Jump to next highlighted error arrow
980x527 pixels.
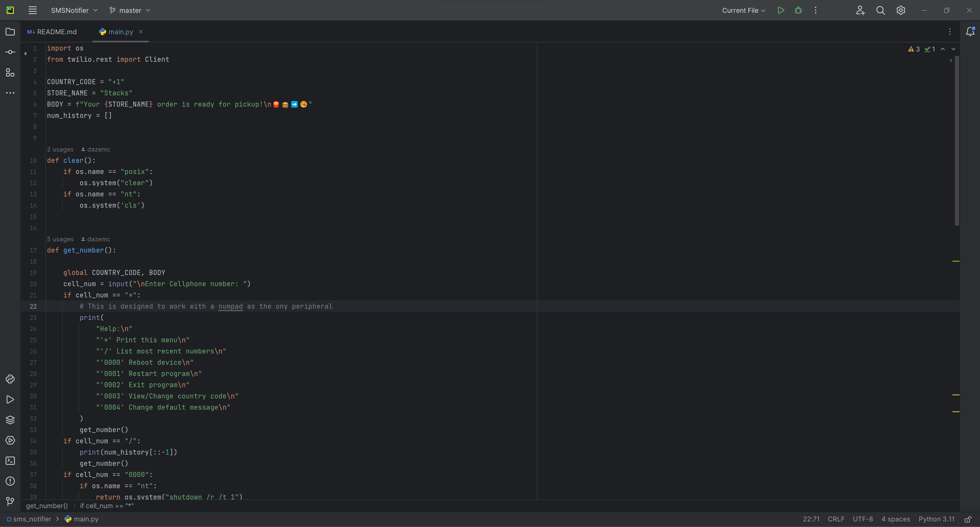(953, 49)
